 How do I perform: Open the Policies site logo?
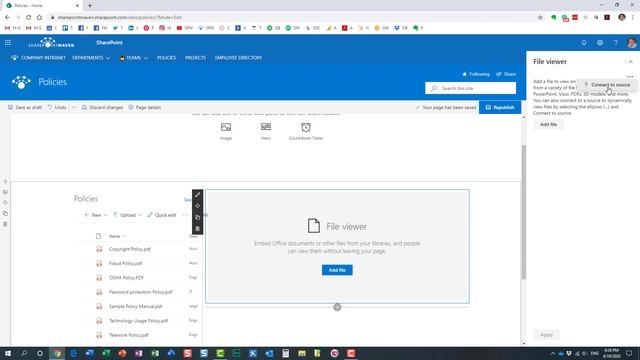coord(21,82)
